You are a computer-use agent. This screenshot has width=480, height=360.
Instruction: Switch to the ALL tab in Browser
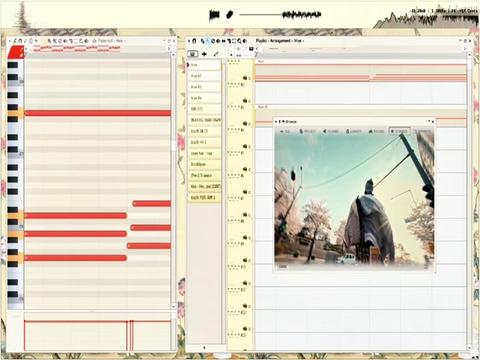pos(285,131)
